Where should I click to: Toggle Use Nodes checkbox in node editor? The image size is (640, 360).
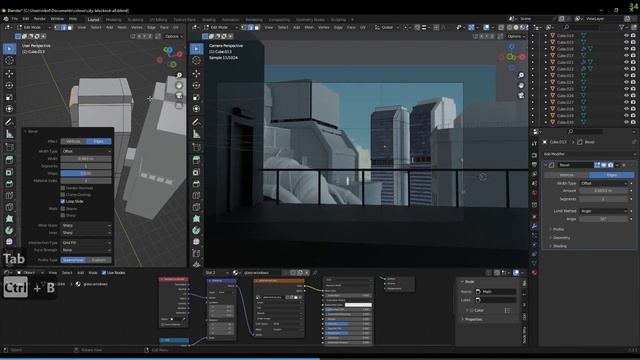104,273
